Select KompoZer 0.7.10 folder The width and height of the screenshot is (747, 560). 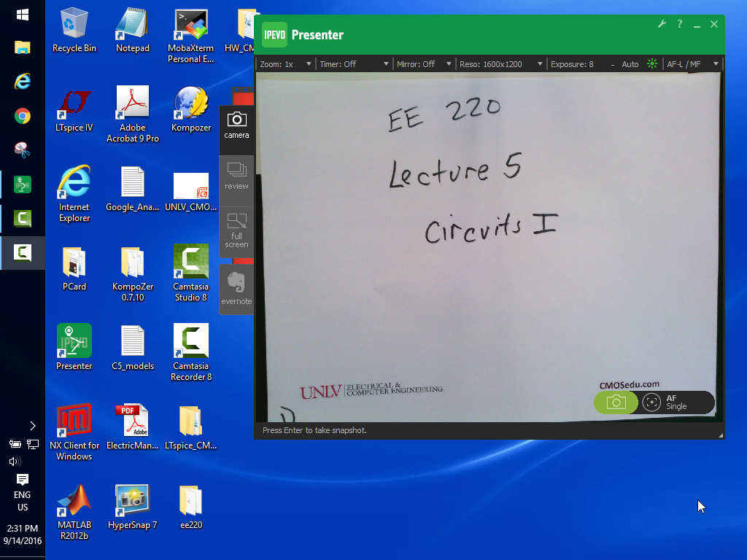click(x=133, y=275)
